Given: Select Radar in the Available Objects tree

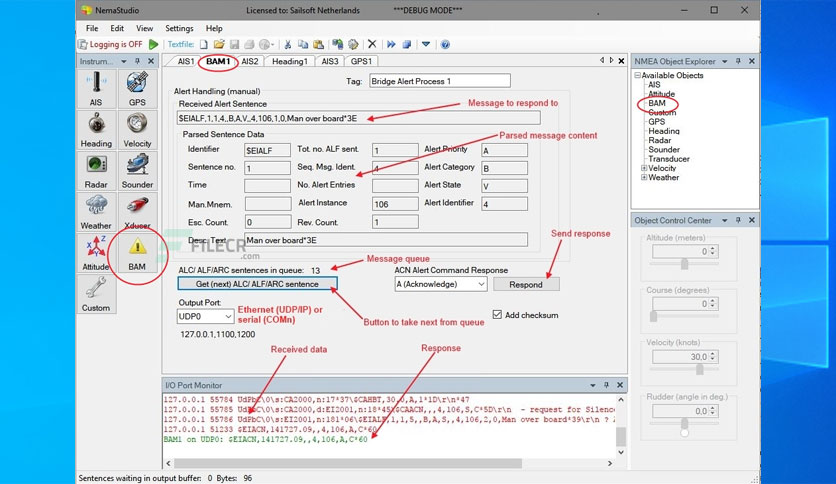Looking at the screenshot, I should (x=660, y=140).
